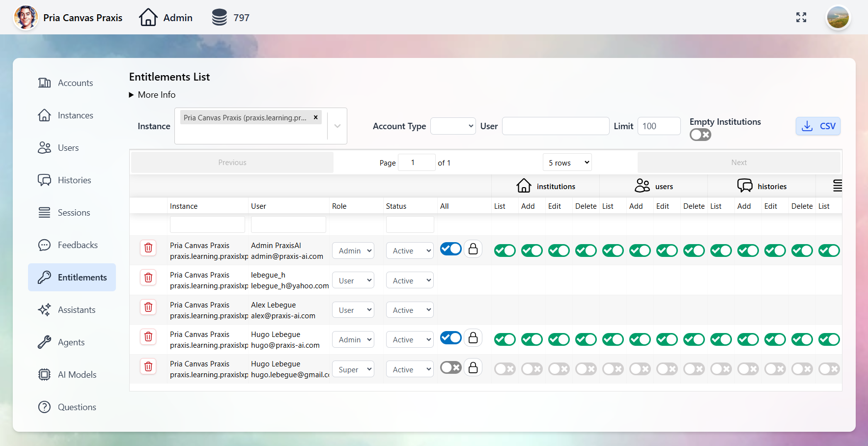Open Status dropdown for hugo@praxis-ai.com
Viewport: 868px width, 446px height.
(x=410, y=340)
